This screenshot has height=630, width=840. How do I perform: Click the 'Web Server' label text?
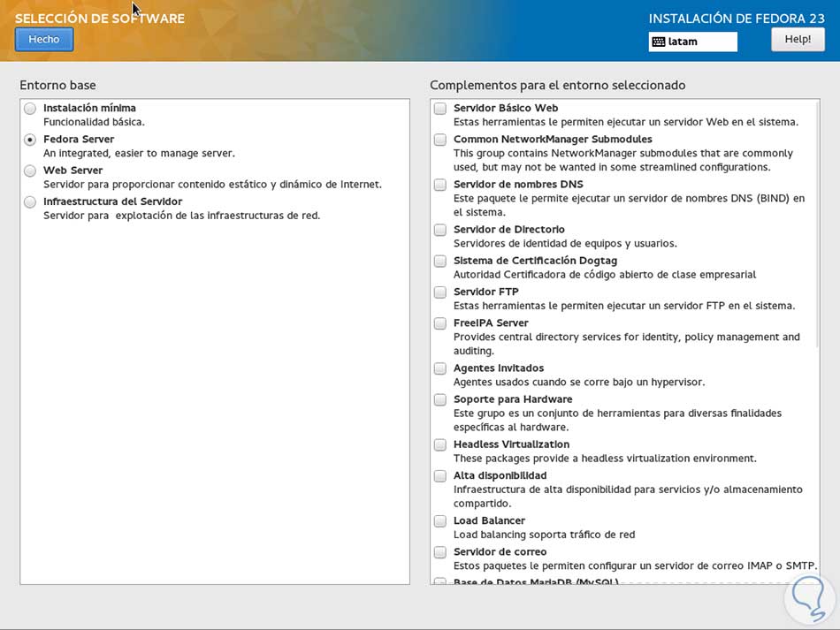click(73, 171)
